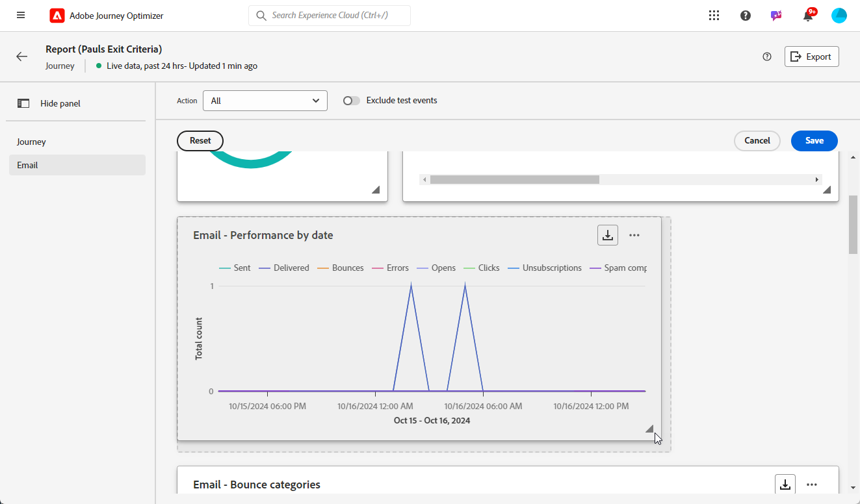860x504 pixels.
Task: Open more options for Performance by date
Action: click(634, 235)
